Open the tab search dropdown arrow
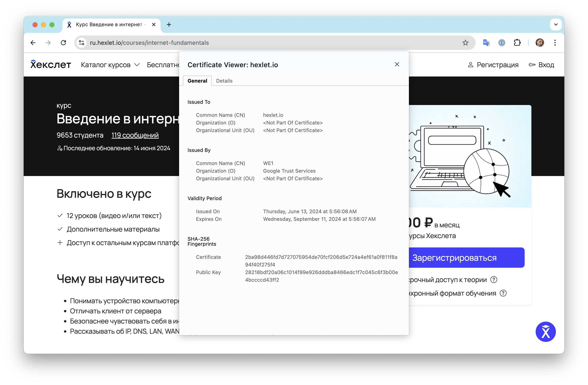Image resolution: width=588 pixels, height=385 pixels. coord(556,25)
